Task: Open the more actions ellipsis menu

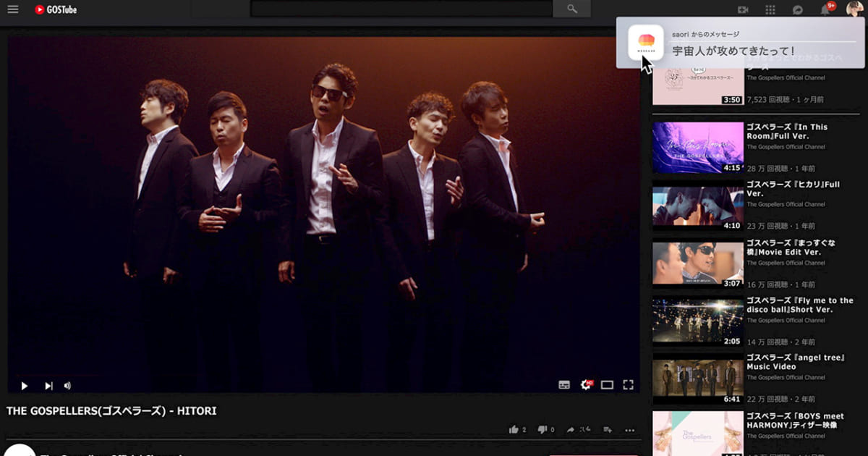Action: [x=629, y=430]
